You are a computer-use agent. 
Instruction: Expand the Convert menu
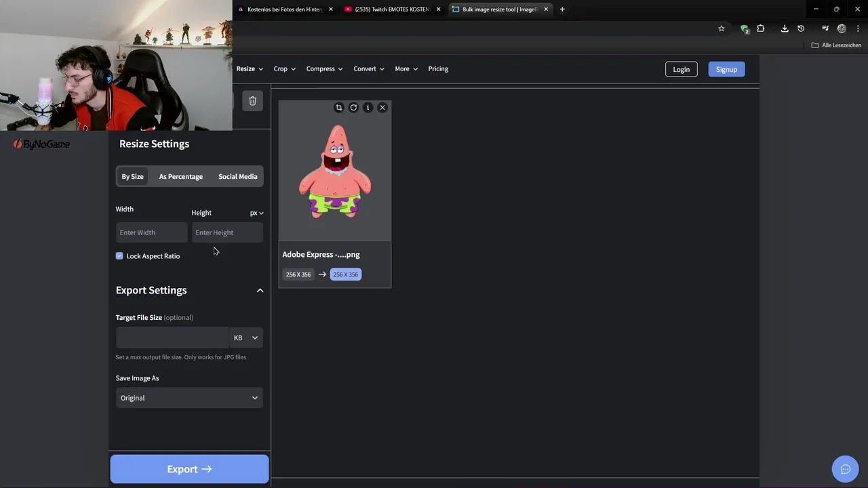tap(369, 68)
